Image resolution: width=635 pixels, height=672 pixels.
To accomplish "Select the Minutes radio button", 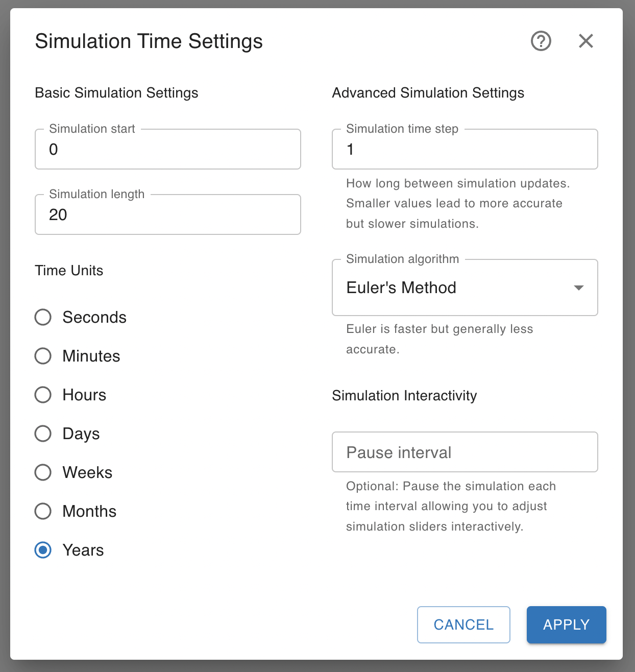I will click(x=43, y=356).
